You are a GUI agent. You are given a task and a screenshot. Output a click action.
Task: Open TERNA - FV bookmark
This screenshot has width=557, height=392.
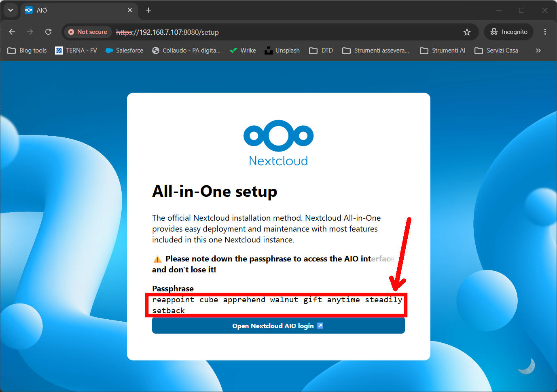click(76, 51)
